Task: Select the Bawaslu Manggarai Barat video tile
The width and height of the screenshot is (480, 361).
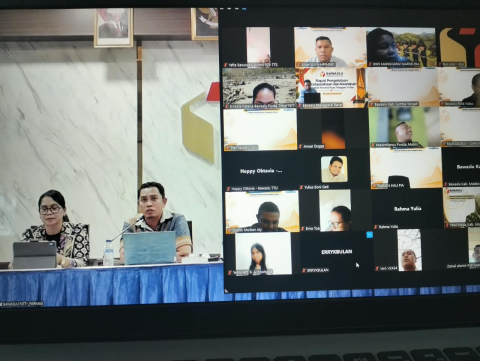Action: click(x=331, y=88)
